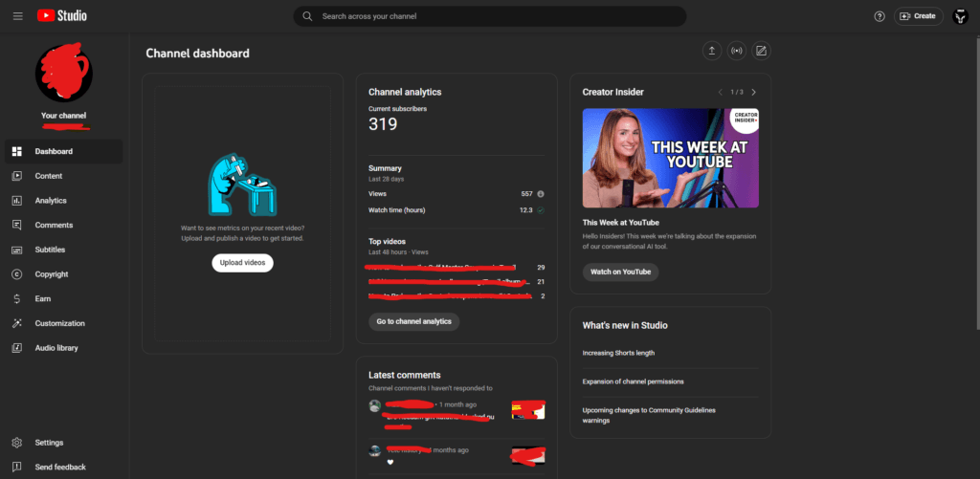Click the Watch time checkmark icon
This screenshot has width=980, height=479.
541,209
